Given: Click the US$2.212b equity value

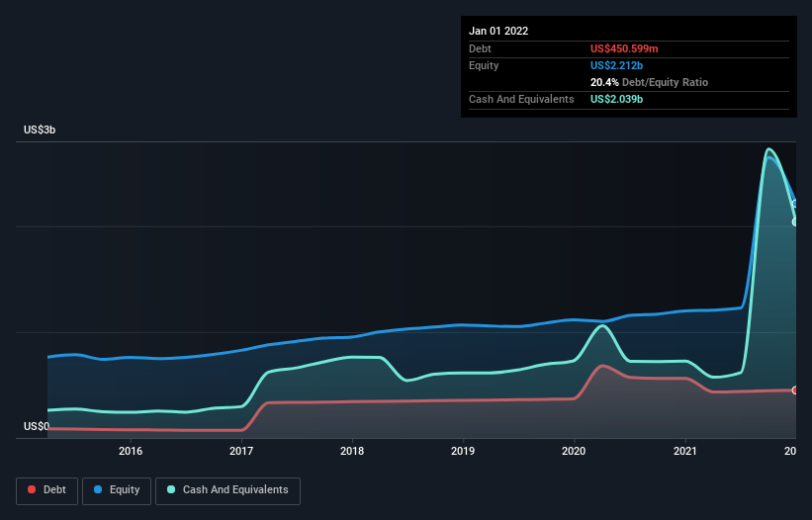Looking at the screenshot, I should [x=616, y=65].
